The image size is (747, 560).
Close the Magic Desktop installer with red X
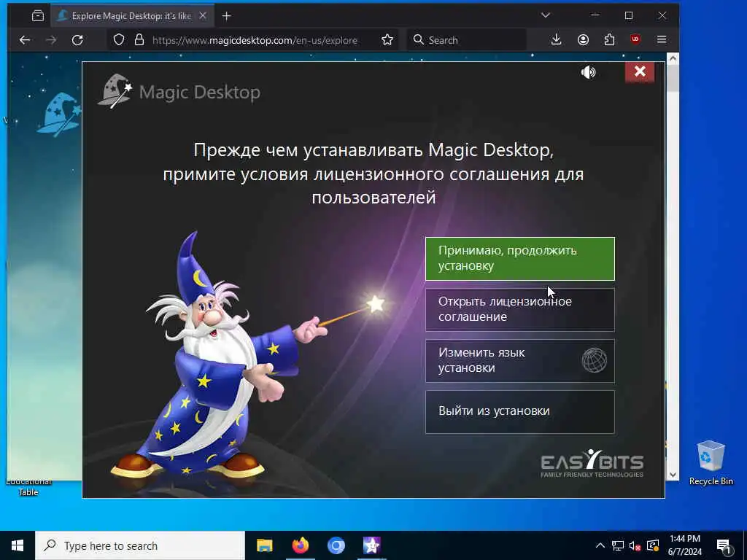pos(640,71)
